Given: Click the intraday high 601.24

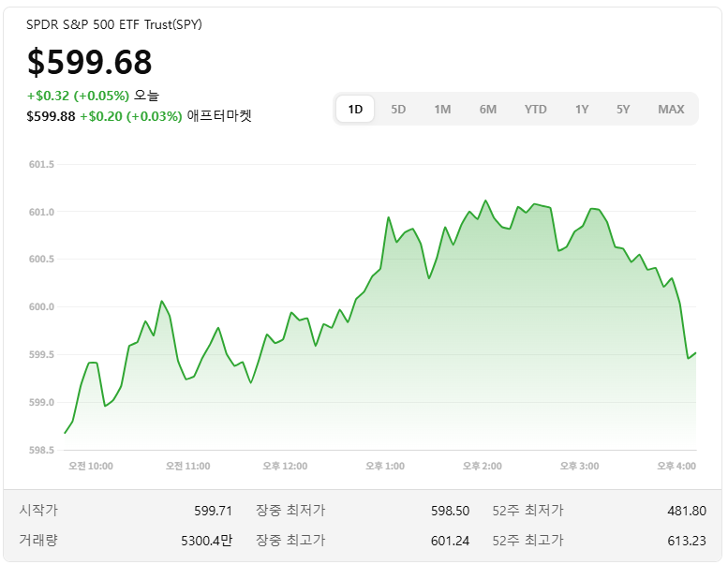Looking at the screenshot, I should (450, 541).
